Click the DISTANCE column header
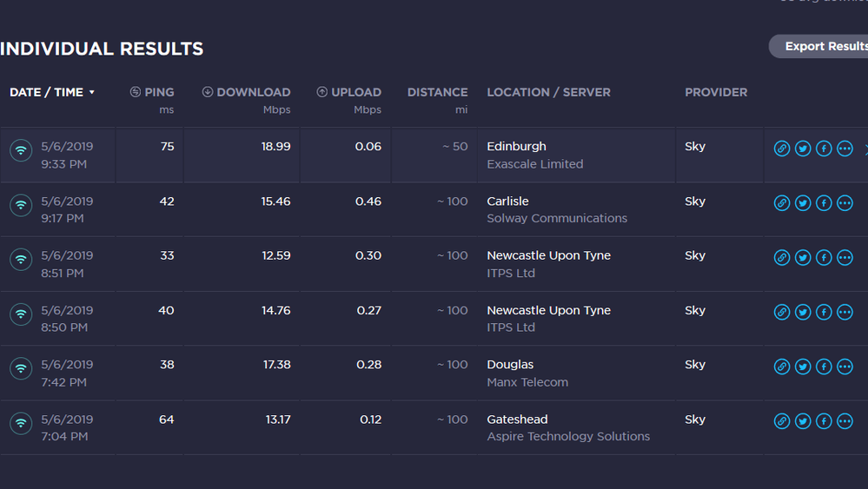 coord(437,92)
